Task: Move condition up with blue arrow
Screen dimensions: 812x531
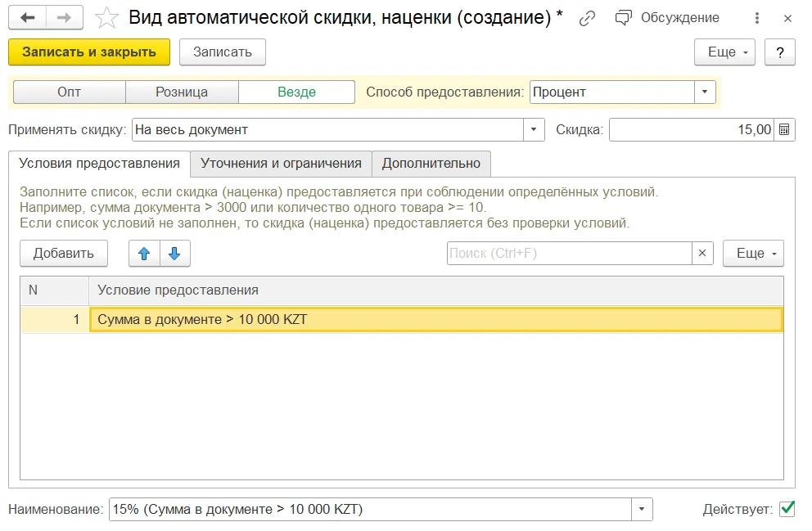Action: (145, 254)
